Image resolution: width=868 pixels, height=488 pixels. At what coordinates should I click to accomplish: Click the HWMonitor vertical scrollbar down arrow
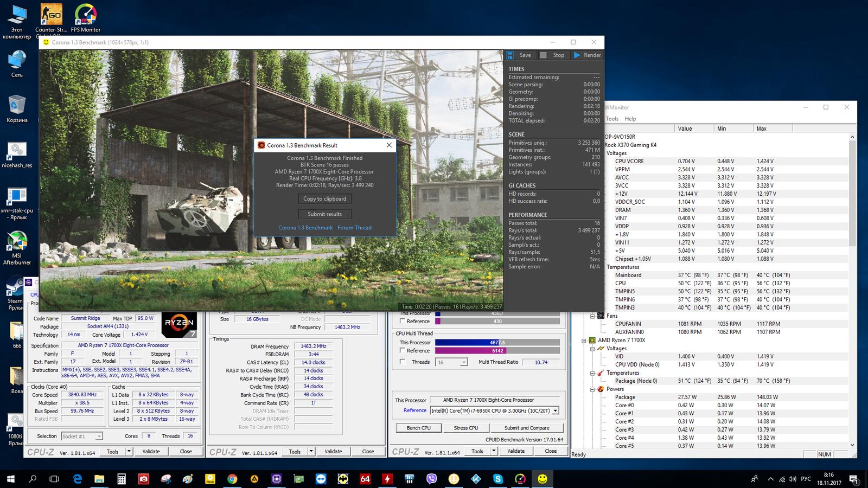pyautogui.click(x=852, y=445)
